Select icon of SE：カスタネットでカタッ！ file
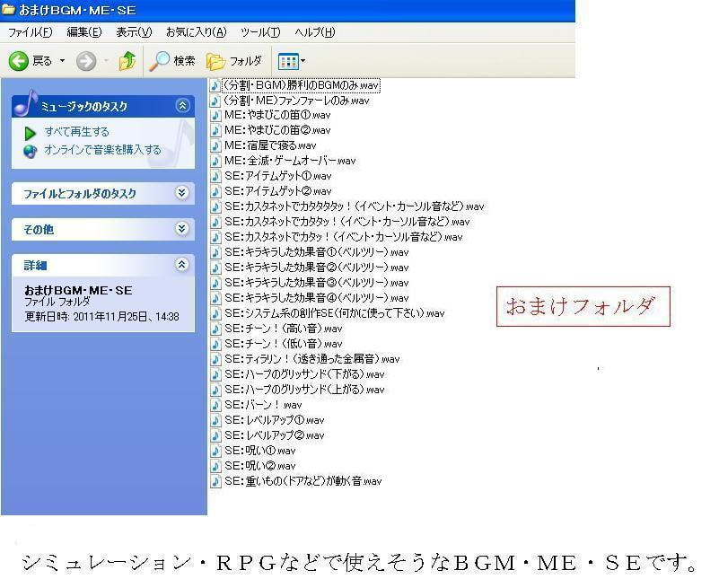The width and height of the screenshot is (719, 588). pyautogui.click(x=215, y=237)
